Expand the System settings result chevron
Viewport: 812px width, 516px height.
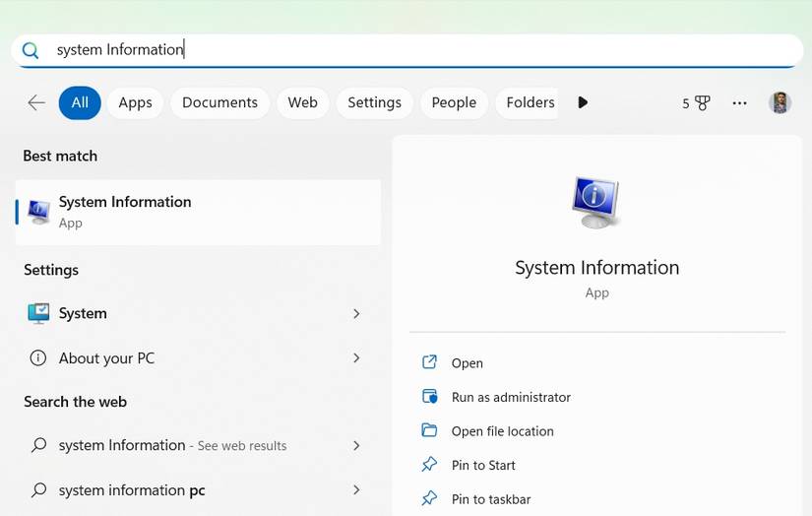pos(356,313)
